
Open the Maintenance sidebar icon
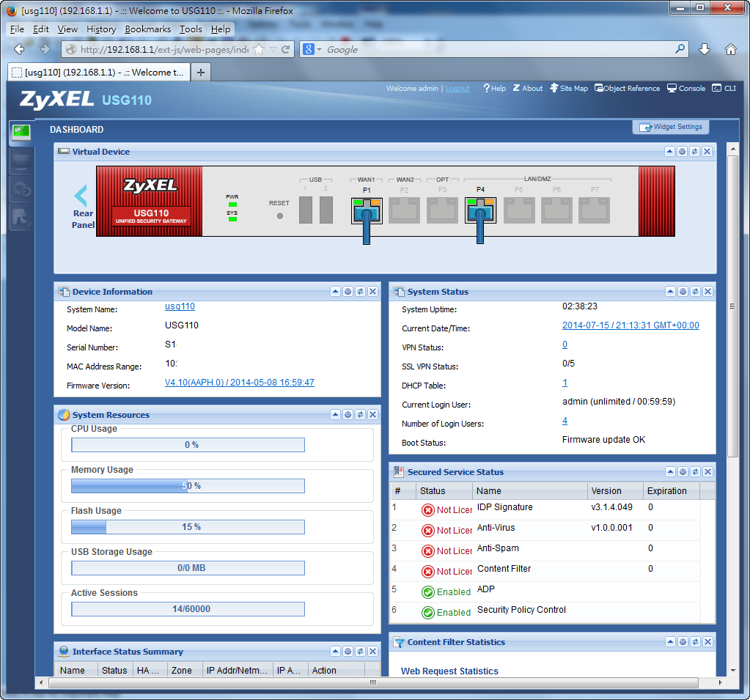pyautogui.click(x=21, y=217)
